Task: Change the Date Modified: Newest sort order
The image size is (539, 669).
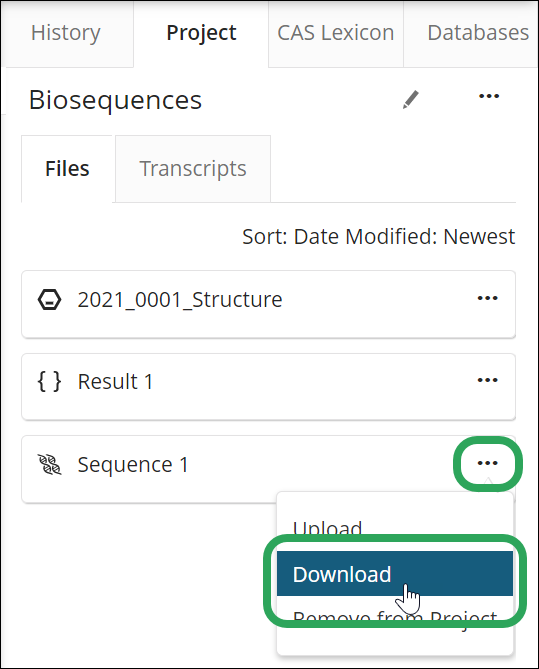Action: (x=379, y=236)
